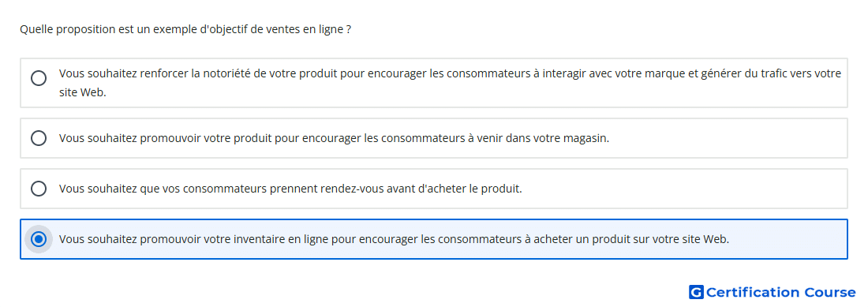Click the Certification Course text link
Screen dimensions: 868x307
tap(773, 292)
